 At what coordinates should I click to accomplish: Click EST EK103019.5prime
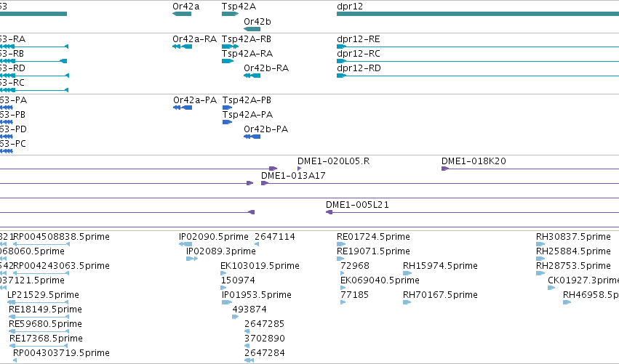pyautogui.click(x=223, y=273)
